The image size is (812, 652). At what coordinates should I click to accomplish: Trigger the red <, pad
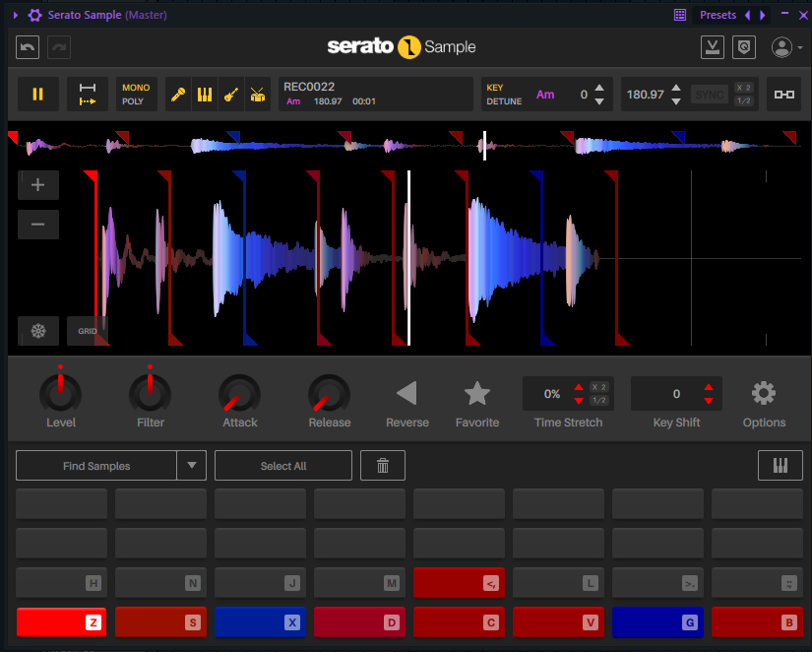click(459, 582)
